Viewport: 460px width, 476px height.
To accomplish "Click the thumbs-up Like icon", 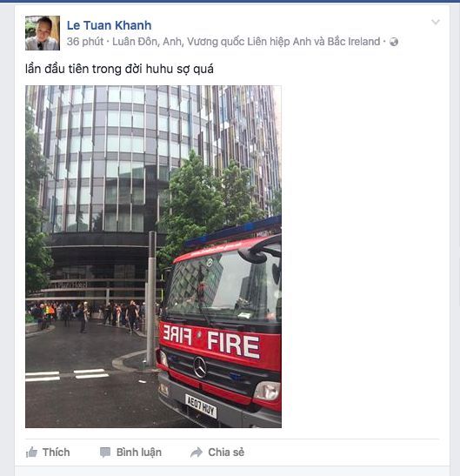I will [x=31, y=452].
